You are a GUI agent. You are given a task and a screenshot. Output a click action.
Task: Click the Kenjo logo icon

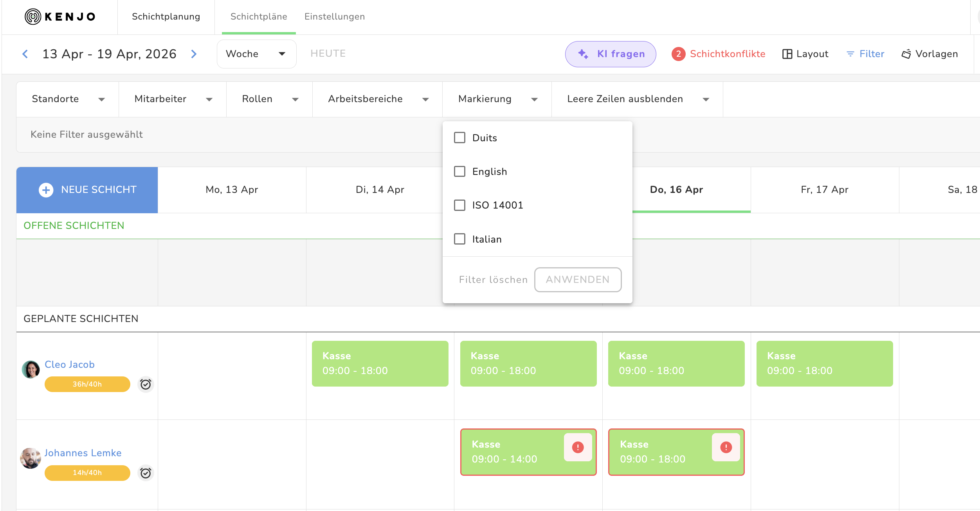(33, 17)
